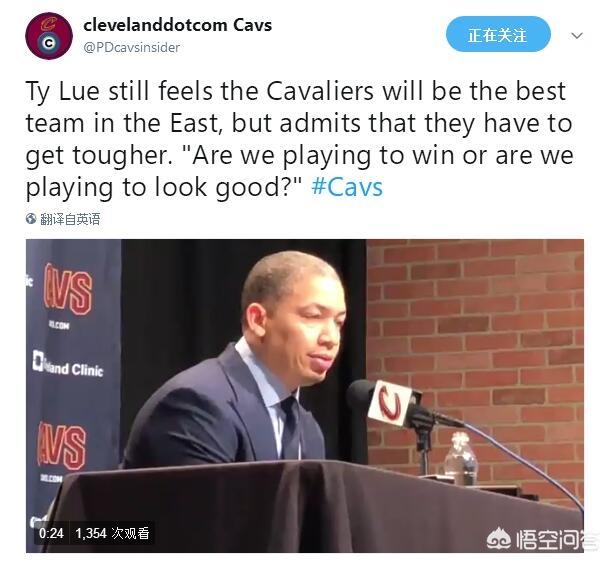Play the Ty Lue press conference video
611x562 pixels.
[305, 396]
